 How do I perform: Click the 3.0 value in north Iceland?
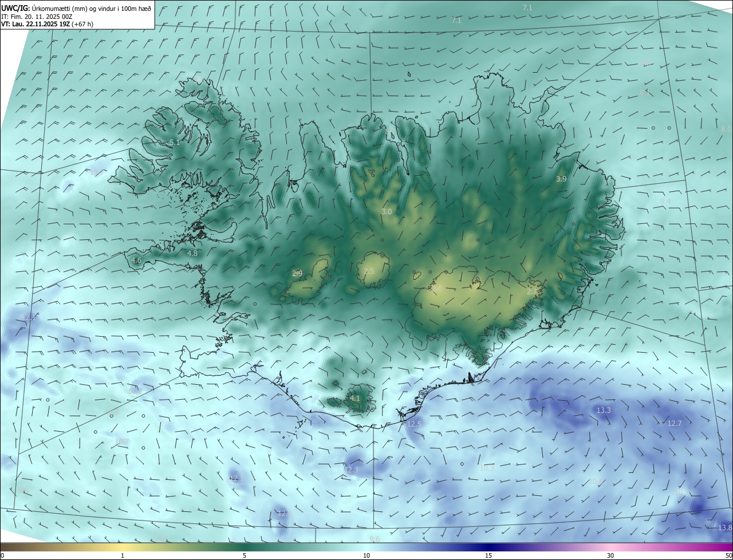pyautogui.click(x=387, y=211)
